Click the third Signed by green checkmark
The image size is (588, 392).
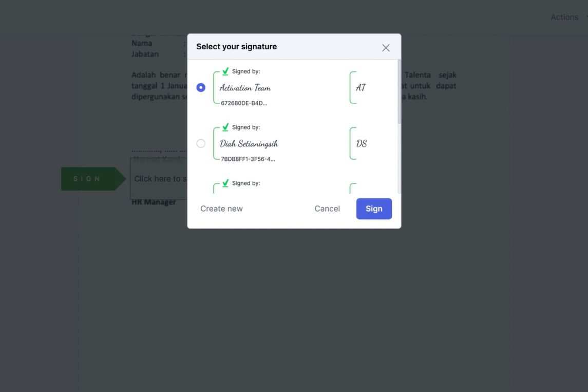pyautogui.click(x=225, y=183)
